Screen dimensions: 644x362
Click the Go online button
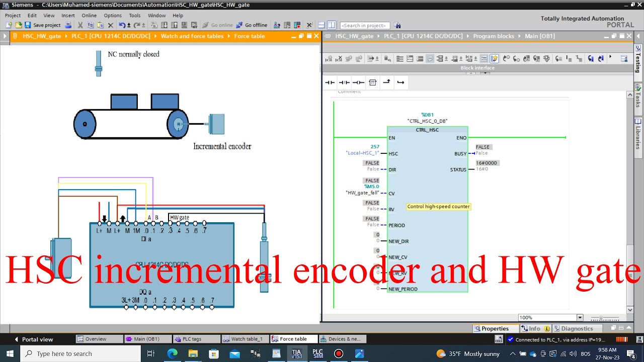[218, 25]
